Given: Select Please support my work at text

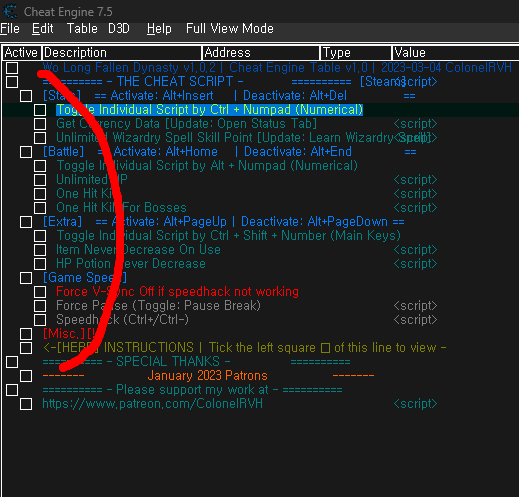Looking at the screenshot, I should click(x=192, y=390).
